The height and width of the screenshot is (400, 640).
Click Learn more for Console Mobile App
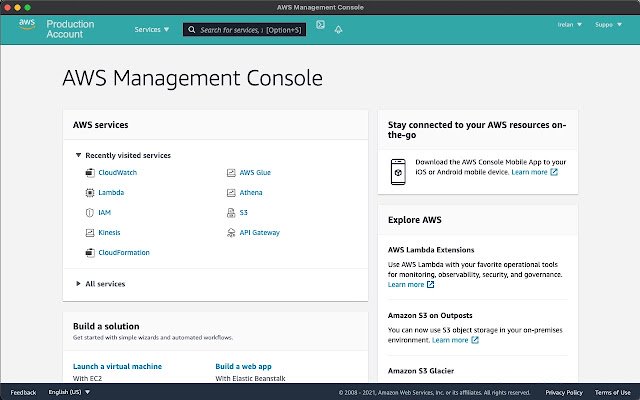pyautogui.click(x=529, y=172)
